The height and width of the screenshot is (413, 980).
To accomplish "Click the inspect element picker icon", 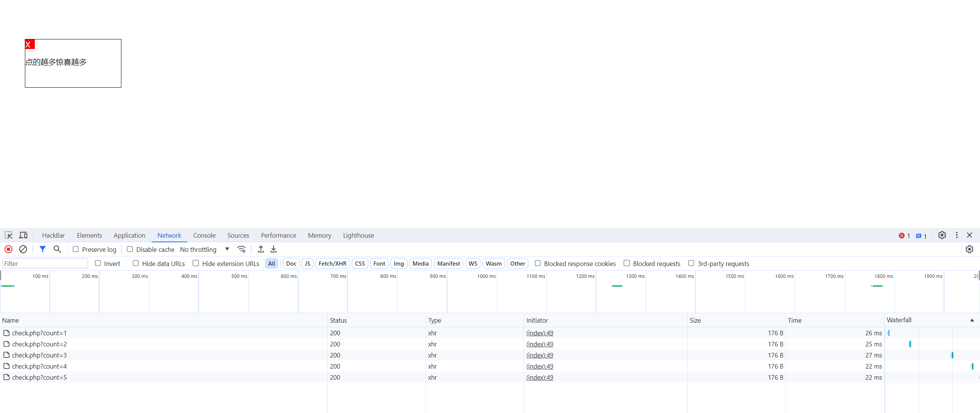I will pos(8,235).
